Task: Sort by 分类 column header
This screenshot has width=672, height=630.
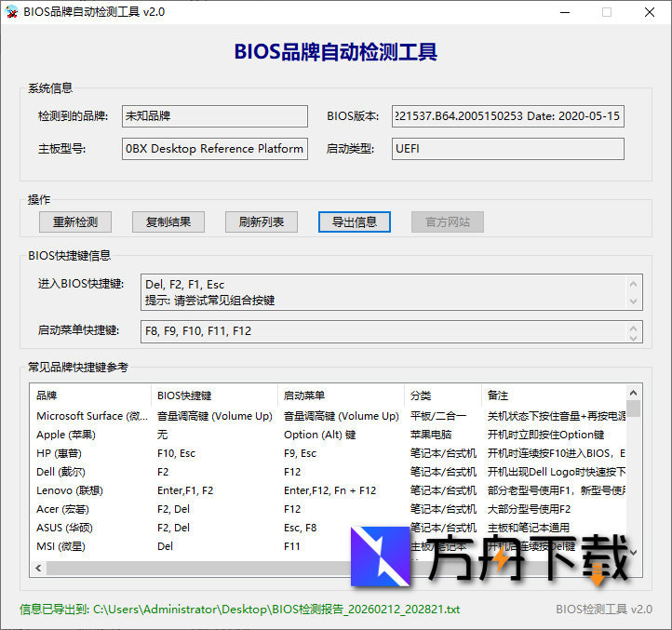Action: [x=443, y=395]
